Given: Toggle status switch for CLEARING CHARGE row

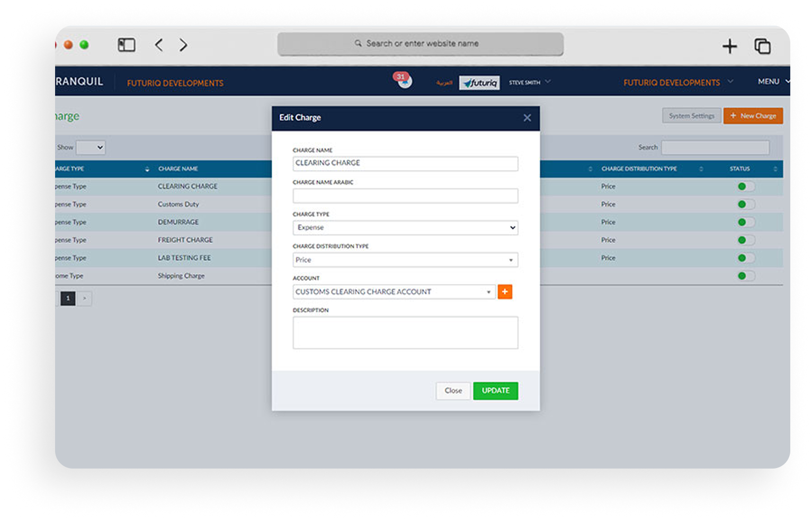Looking at the screenshot, I should 746,187.
